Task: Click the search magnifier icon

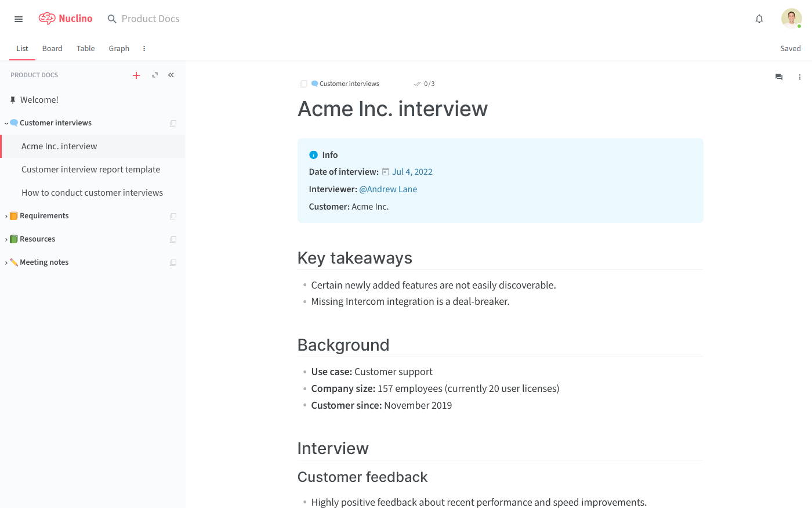Action: [112, 19]
